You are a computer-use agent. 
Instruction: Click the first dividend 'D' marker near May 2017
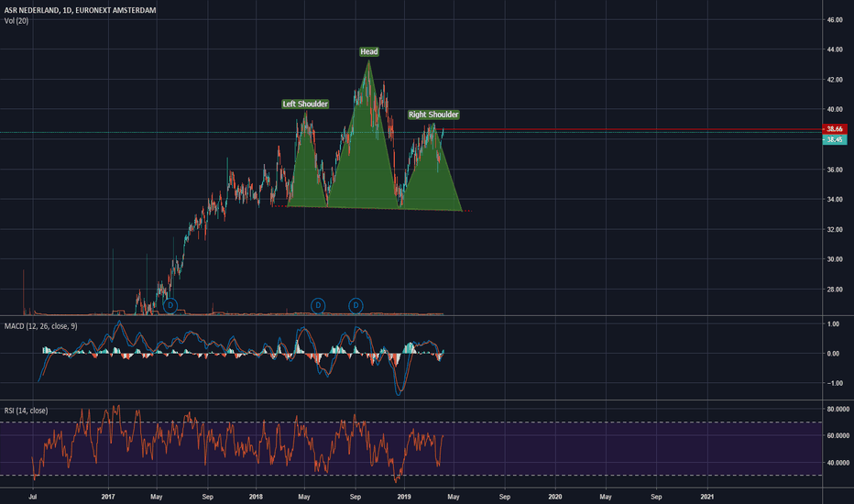point(170,306)
